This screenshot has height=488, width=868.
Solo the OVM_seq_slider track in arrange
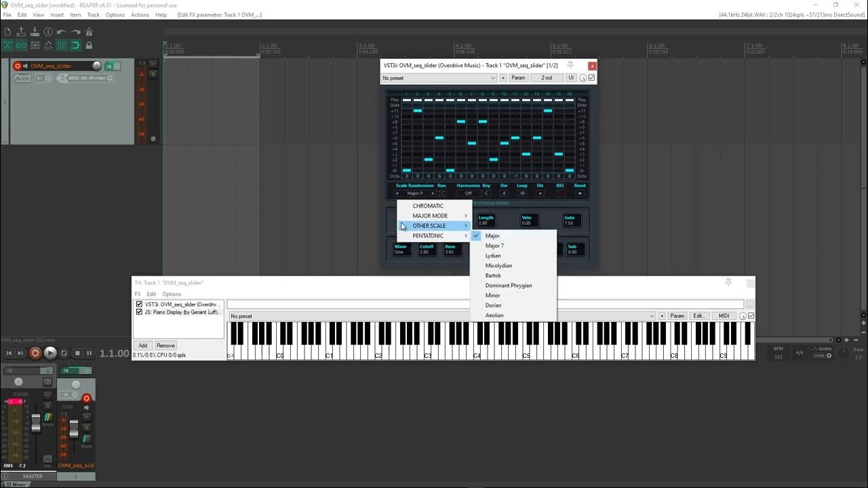[153, 74]
